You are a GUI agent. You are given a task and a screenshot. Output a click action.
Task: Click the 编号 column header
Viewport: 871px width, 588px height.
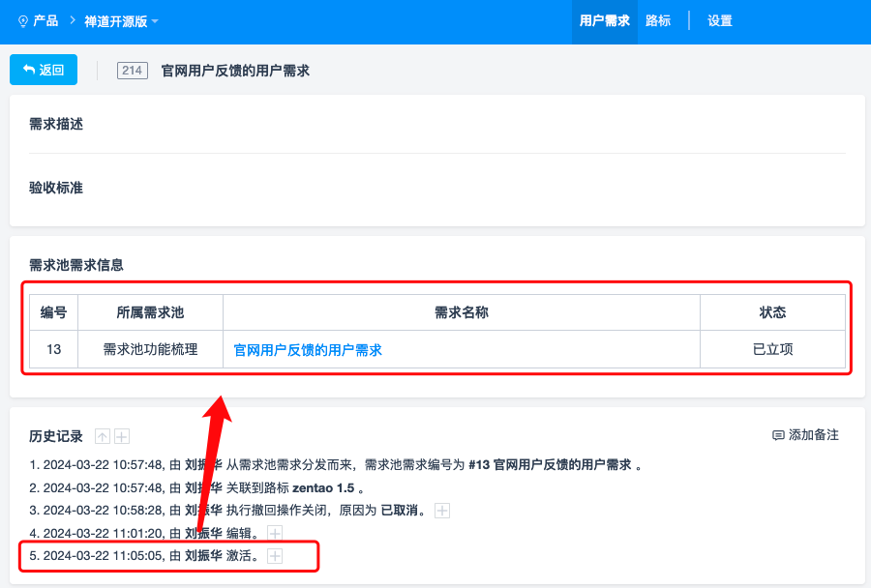[54, 312]
